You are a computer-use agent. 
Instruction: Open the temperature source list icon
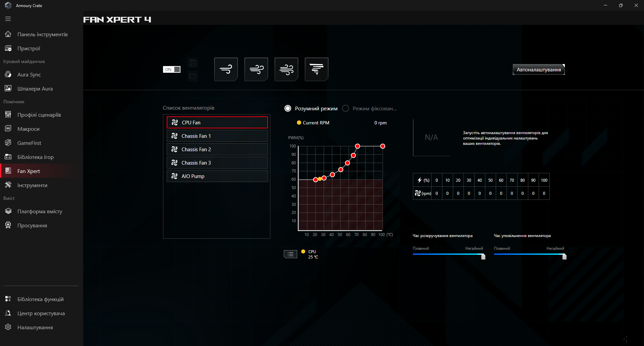tap(290, 254)
